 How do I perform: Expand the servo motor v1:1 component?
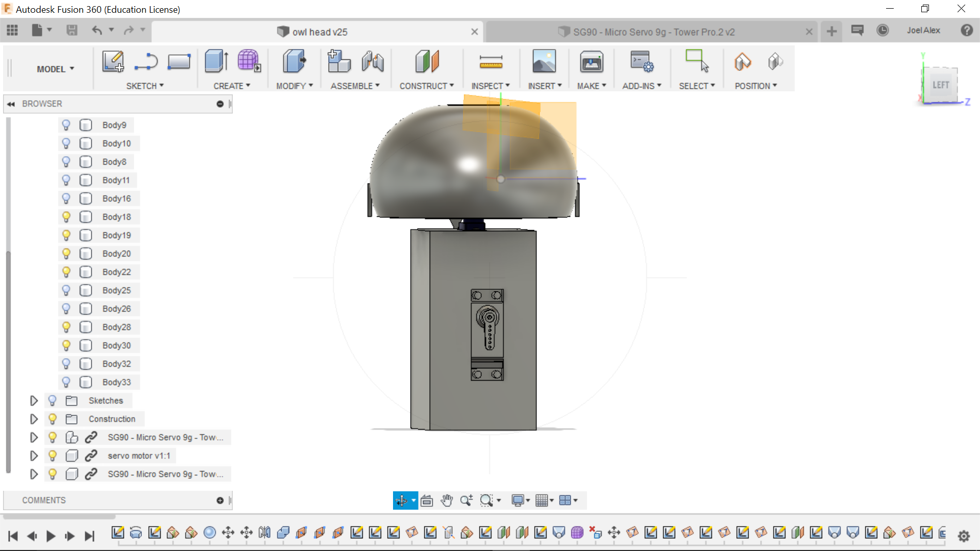(x=34, y=456)
